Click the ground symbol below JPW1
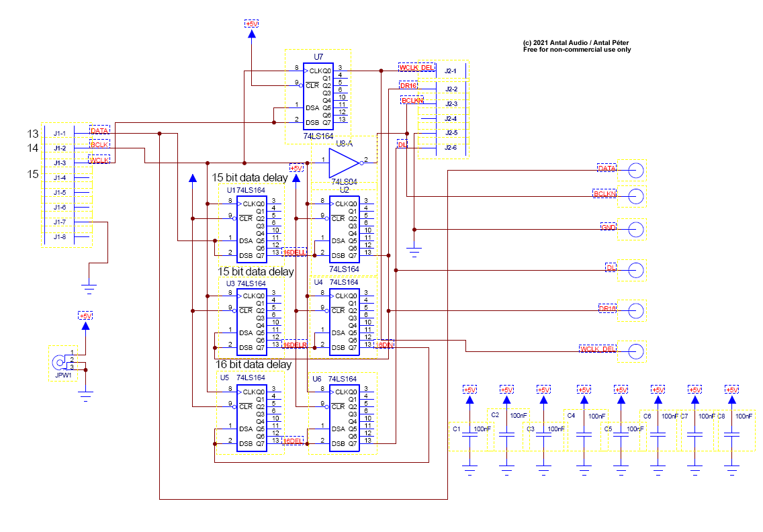This screenshot has height=532, width=763. coord(86,395)
